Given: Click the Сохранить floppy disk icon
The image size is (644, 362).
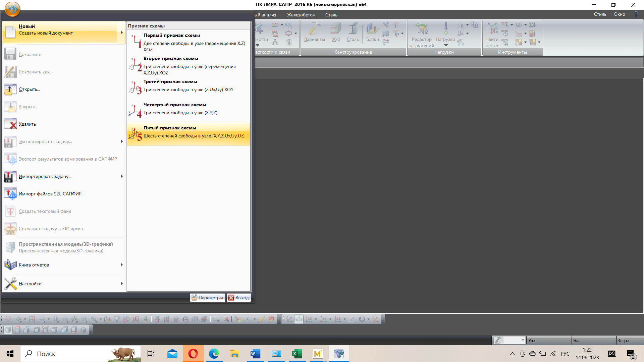Looking at the screenshot, I should tap(10, 54).
